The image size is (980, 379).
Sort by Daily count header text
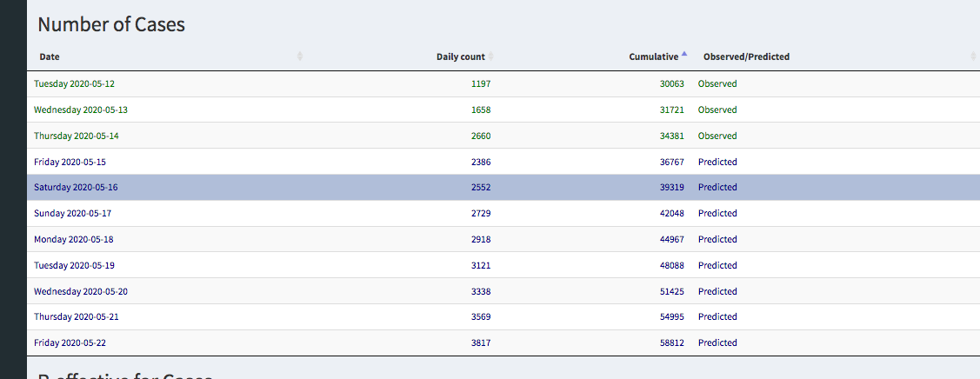click(x=460, y=57)
